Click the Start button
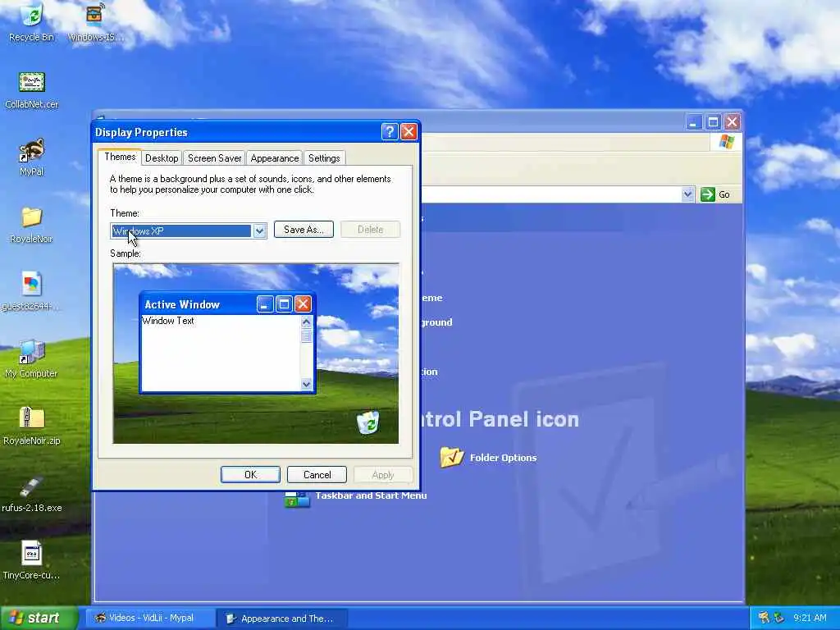This screenshot has height=630, width=840. pyautogui.click(x=39, y=618)
